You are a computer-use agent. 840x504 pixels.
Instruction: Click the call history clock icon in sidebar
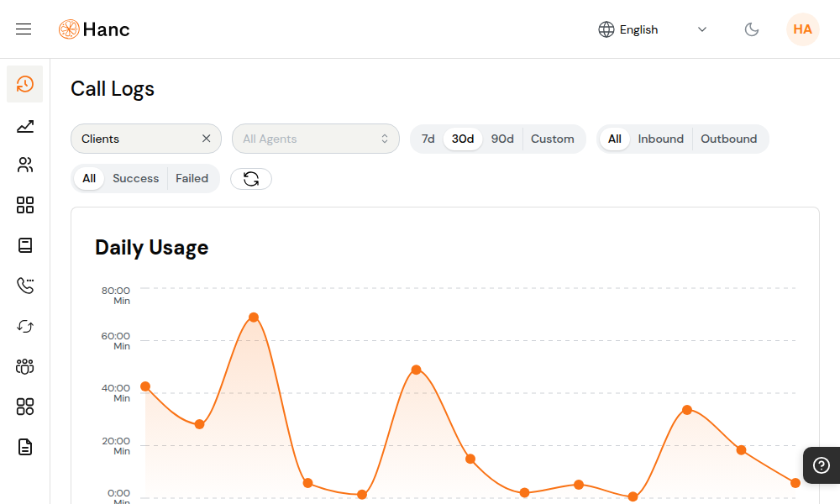click(x=25, y=84)
